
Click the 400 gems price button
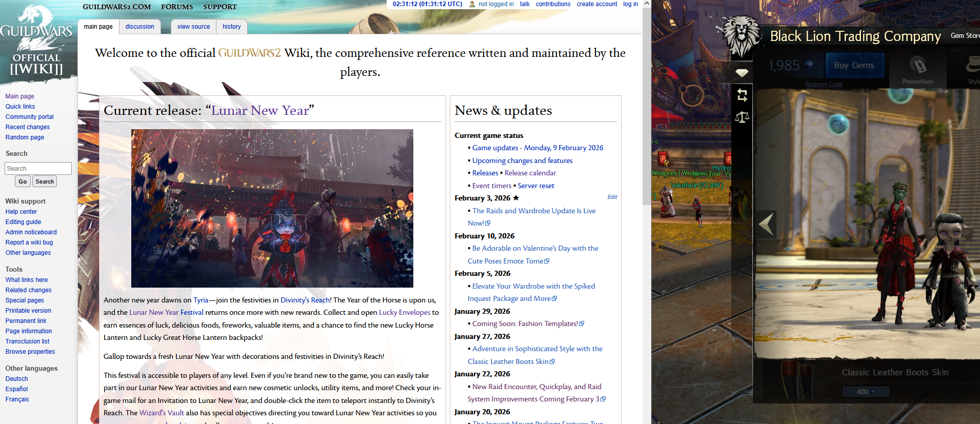(866, 392)
